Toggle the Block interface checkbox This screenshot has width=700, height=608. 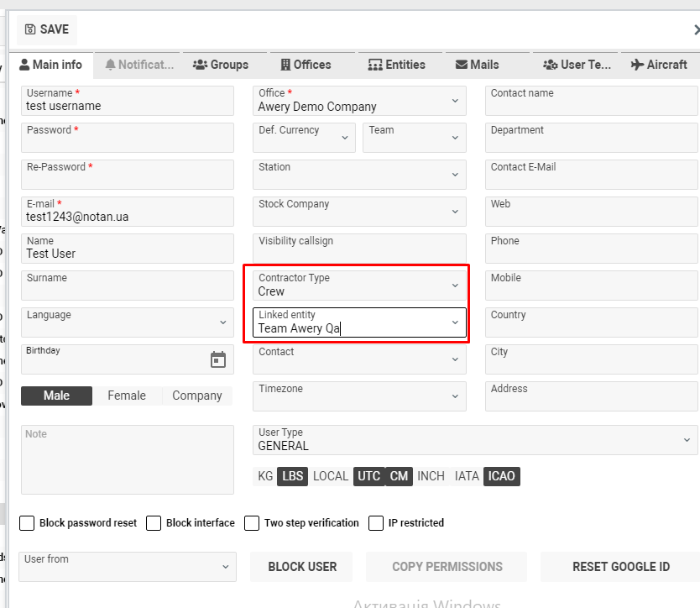(x=154, y=523)
